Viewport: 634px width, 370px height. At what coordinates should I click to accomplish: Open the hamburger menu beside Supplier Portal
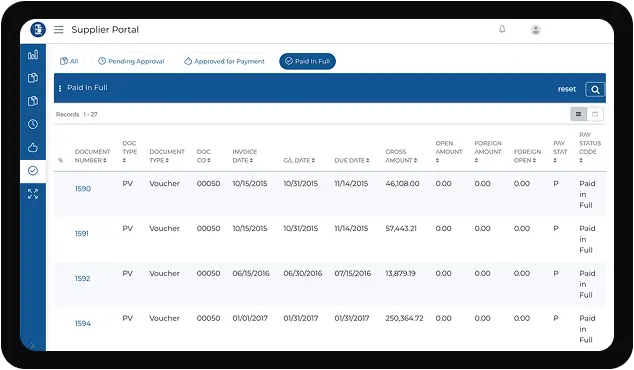59,30
